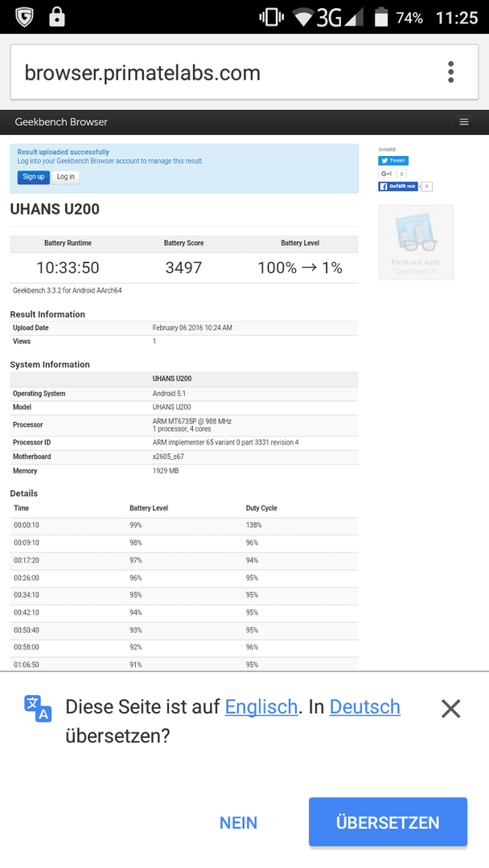Click the Geekbench Browser title link
Screen dimensions: 489x868
61,122
